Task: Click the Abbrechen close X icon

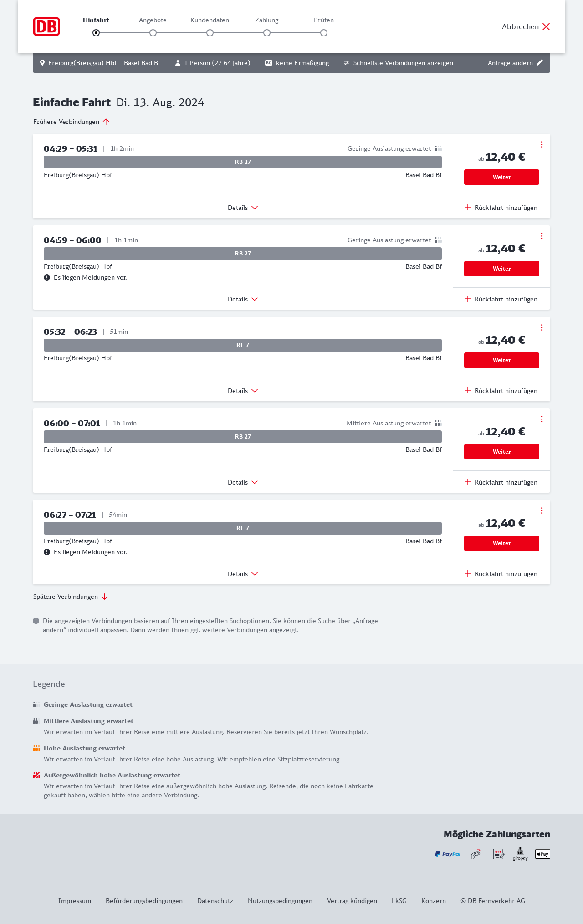Action: [x=546, y=26]
